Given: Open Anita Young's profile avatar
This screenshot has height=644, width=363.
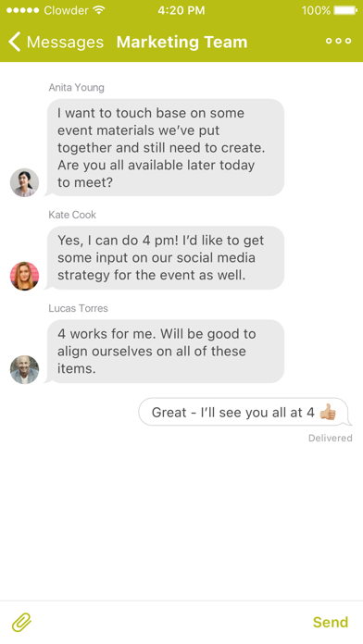Looking at the screenshot, I should (25, 182).
